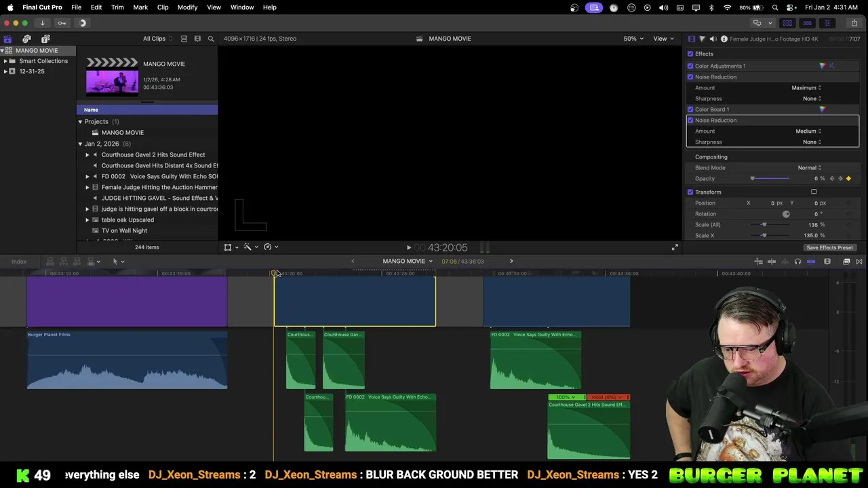Go back in timeline history arrow
Viewport: 868px width, 488px height.
coord(353,261)
